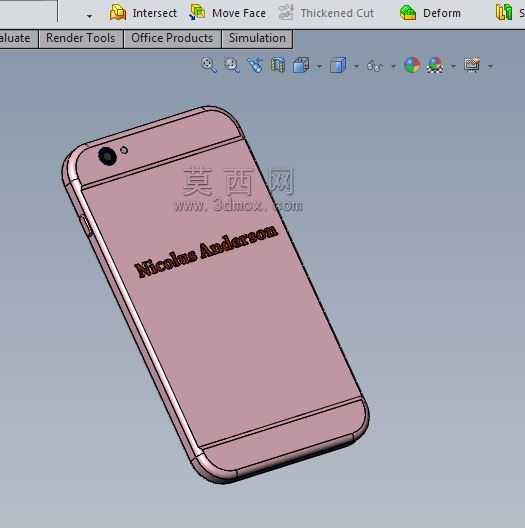Viewport: 525px width, 528px height.
Task: Click the Apply Scene icon
Action: tap(435, 65)
